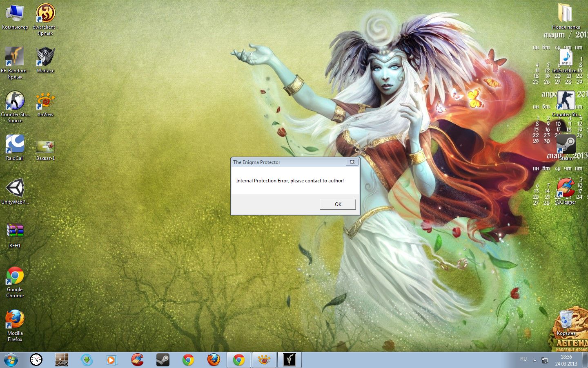The height and width of the screenshot is (368, 588).
Task: Click the 'Internal Protection Error' message text
Action: click(290, 181)
